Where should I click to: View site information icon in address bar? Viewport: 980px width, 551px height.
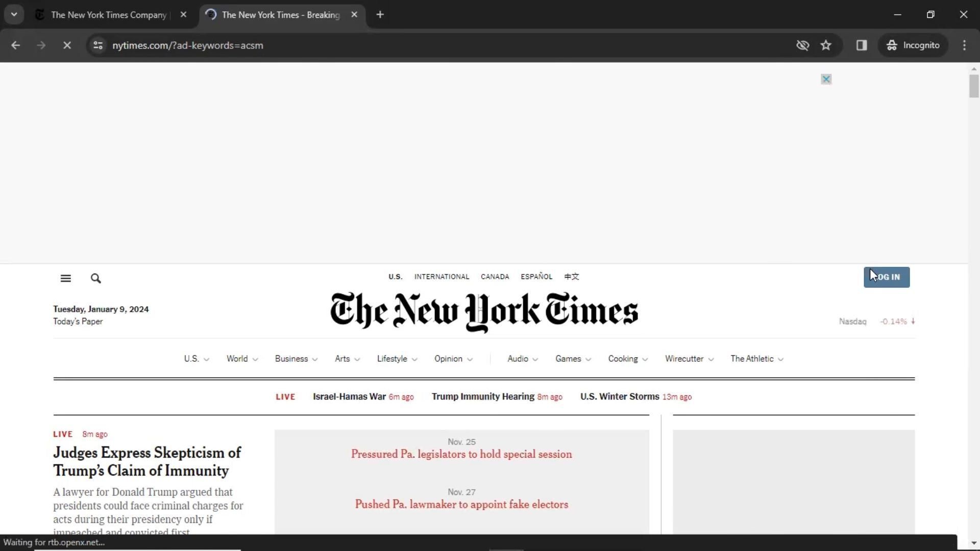98,45
